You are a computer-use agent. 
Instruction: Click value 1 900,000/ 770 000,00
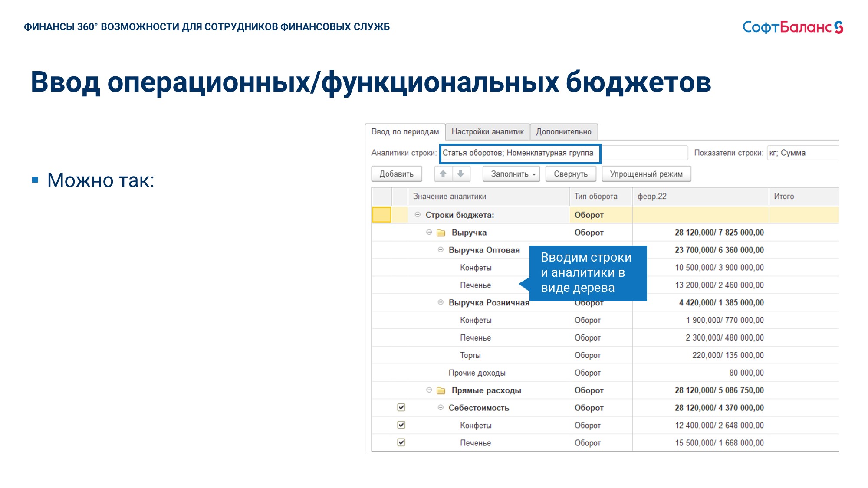(725, 320)
